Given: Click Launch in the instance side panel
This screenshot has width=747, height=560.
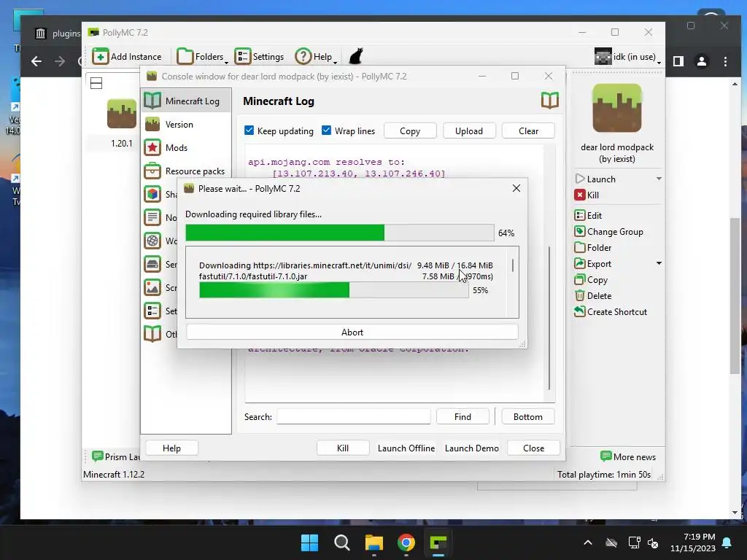Looking at the screenshot, I should (595, 179).
